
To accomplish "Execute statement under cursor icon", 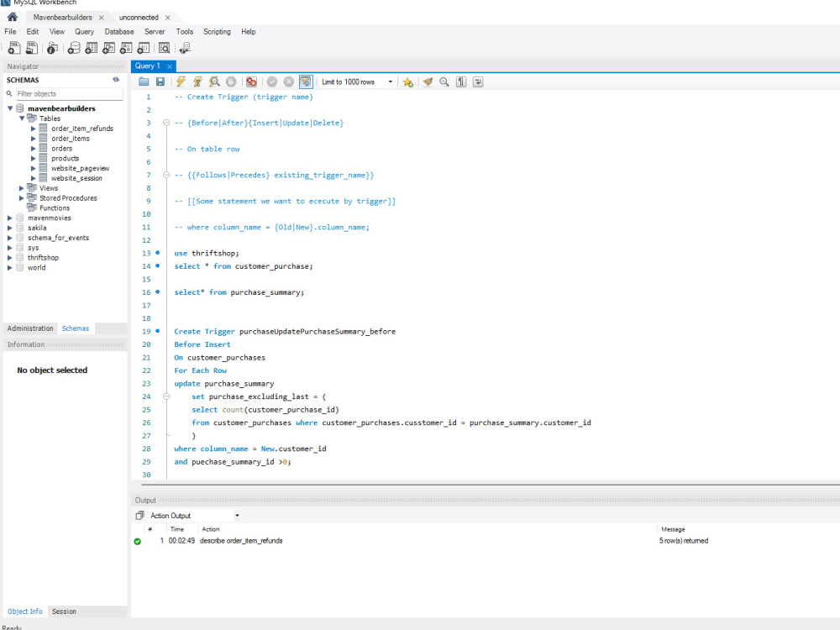I will 197,82.
